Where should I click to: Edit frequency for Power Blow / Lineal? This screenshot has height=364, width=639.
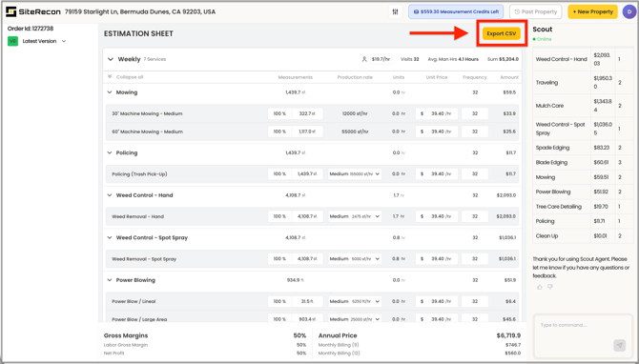tap(475, 301)
